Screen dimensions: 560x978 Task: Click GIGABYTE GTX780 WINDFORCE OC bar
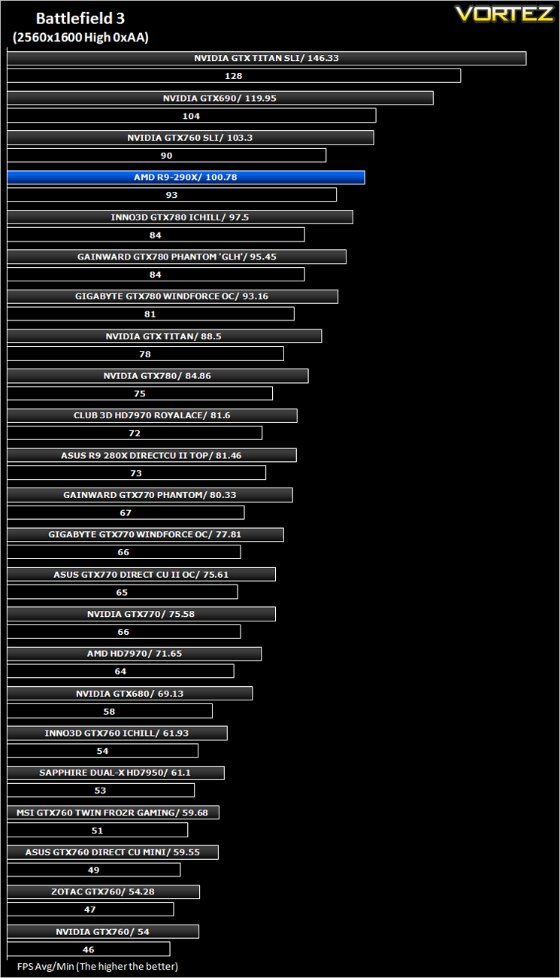[x=173, y=296]
